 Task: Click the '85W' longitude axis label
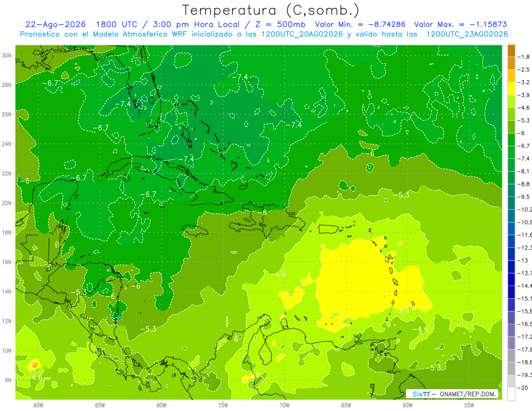click(x=100, y=405)
